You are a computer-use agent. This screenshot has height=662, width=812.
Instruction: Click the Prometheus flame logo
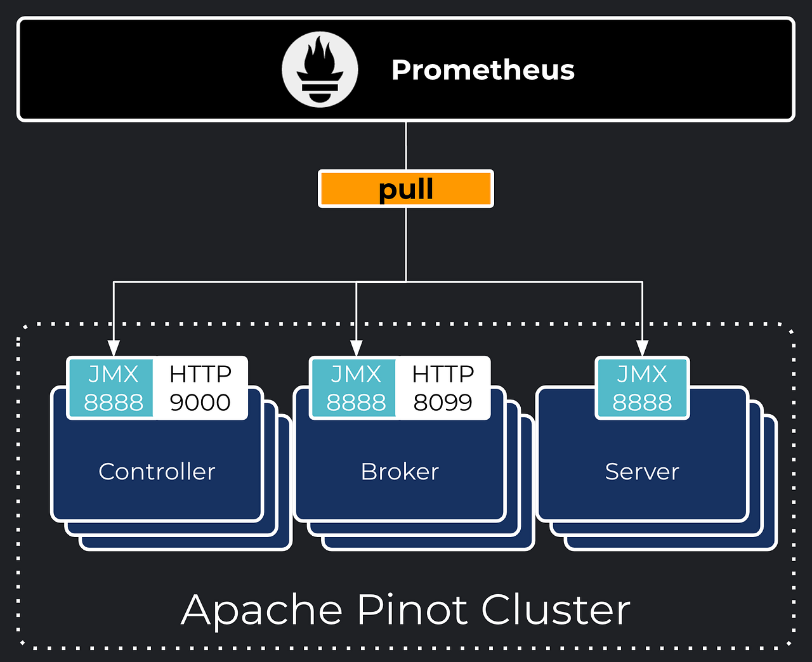pos(320,70)
